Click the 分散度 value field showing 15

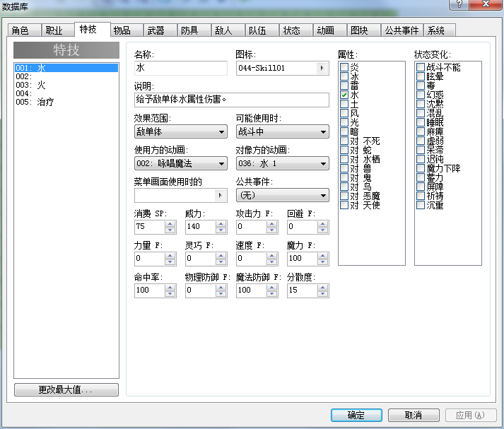[302, 290]
